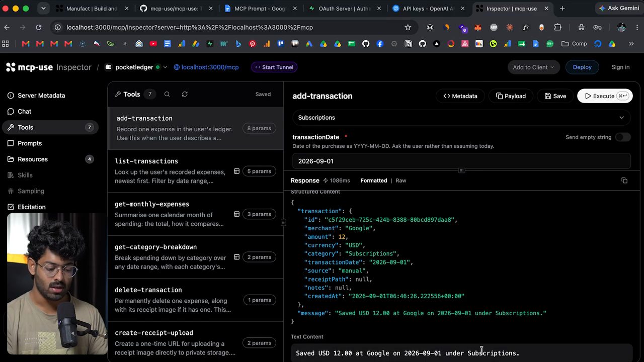
Task: Click the transactionDate input field
Action: 461,161
